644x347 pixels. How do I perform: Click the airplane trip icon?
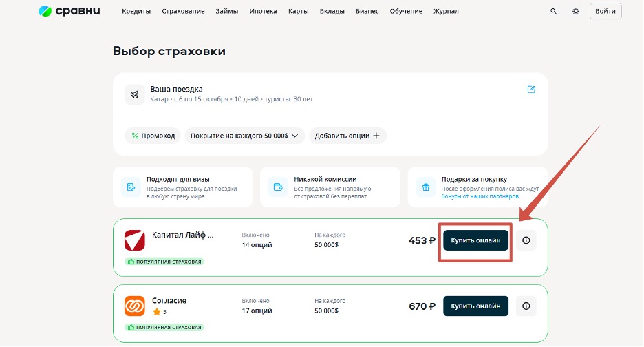tap(134, 94)
